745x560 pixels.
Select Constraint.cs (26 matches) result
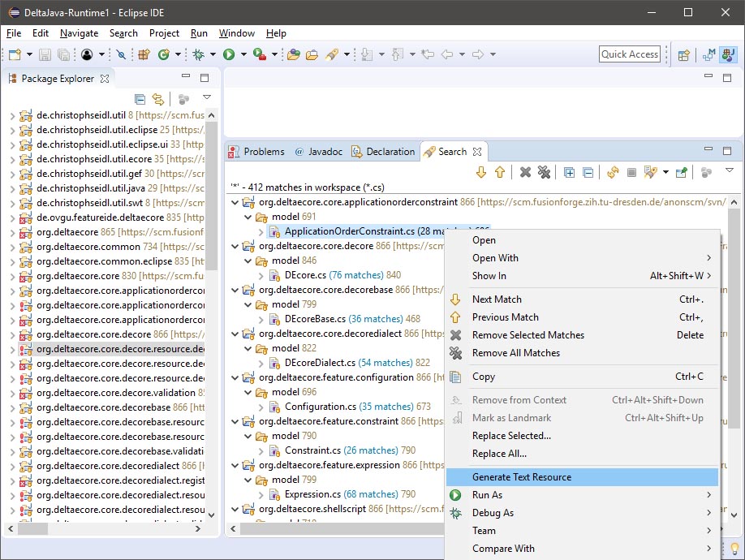pos(344,450)
